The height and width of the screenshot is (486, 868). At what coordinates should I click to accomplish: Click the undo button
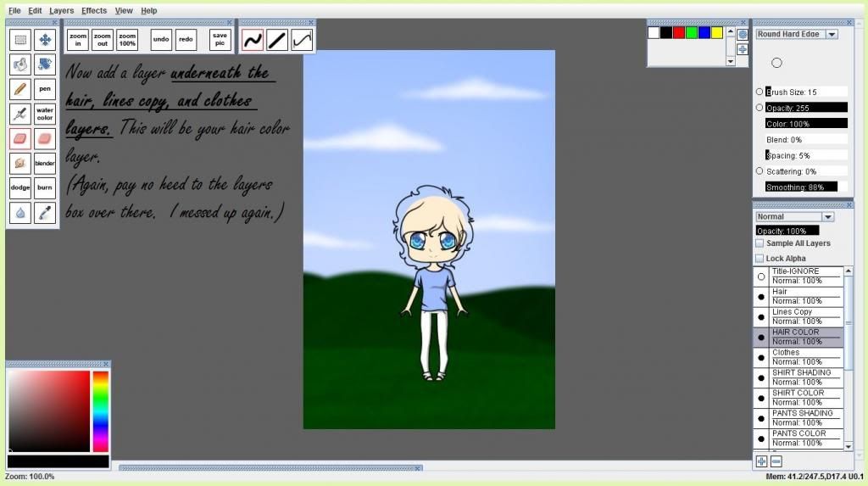pos(161,39)
